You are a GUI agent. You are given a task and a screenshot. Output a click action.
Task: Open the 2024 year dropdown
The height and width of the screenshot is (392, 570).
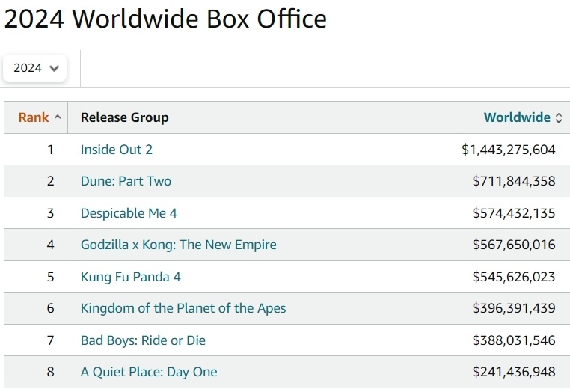point(34,68)
